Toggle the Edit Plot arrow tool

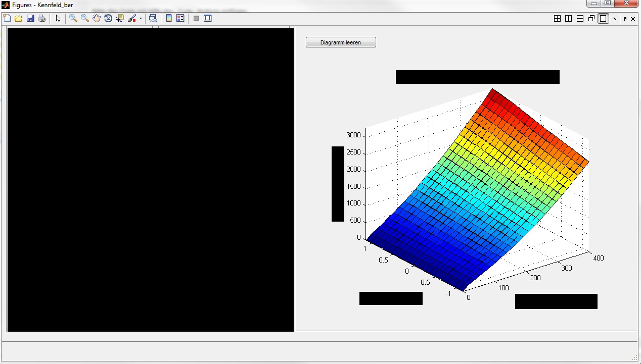click(x=58, y=19)
